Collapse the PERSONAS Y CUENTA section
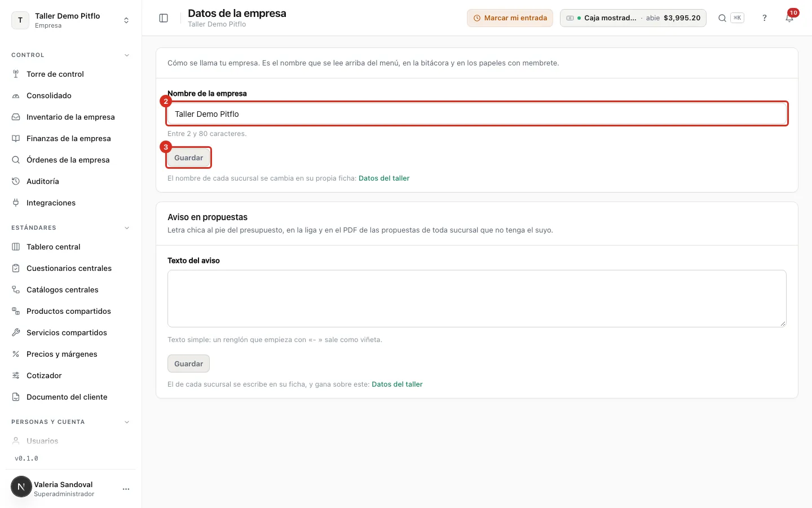The height and width of the screenshot is (508, 812). (x=127, y=422)
